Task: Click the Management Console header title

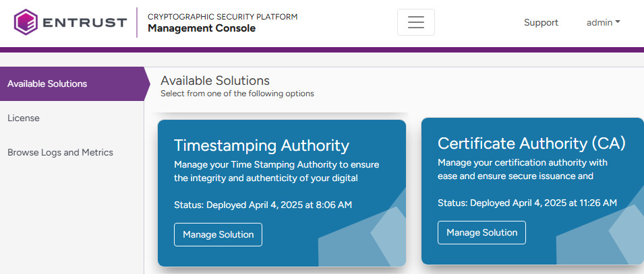Action: point(202,28)
